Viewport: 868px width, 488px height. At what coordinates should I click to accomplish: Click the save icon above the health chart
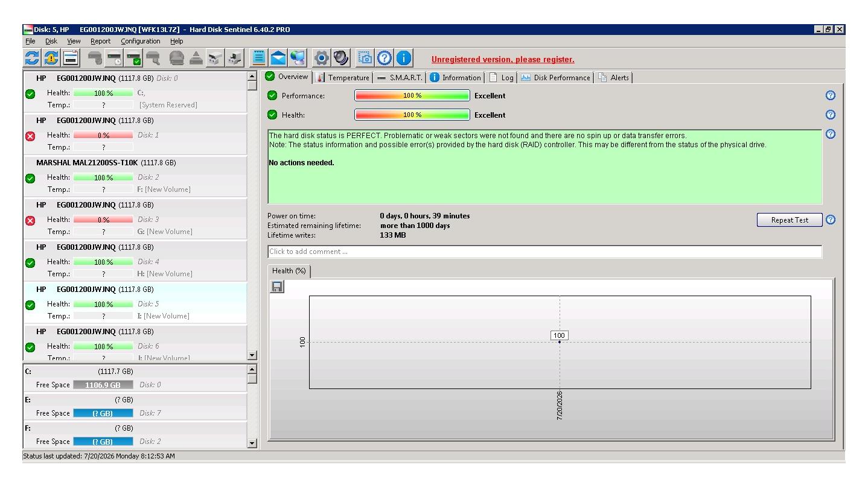(x=277, y=287)
